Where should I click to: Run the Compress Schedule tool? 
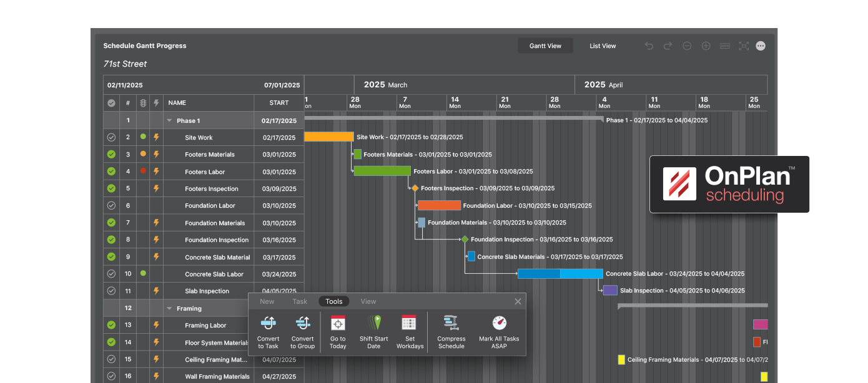[x=451, y=332]
